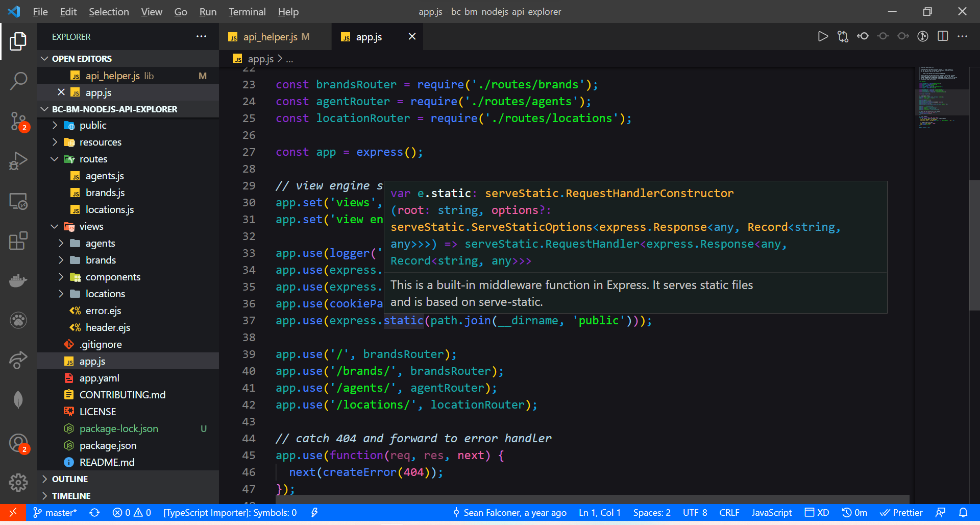This screenshot has width=980, height=525.
Task: Open the Split Editor icon
Action: tap(943, 36)
